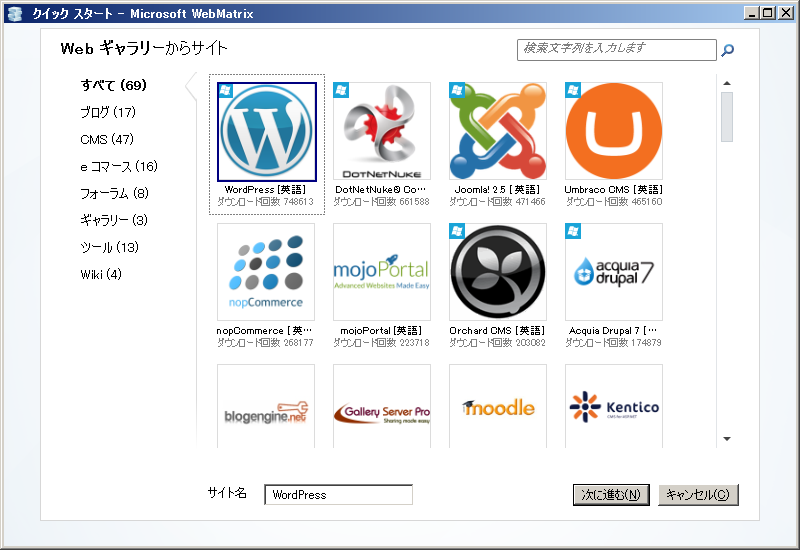The width and height of the screenshot is (800, 550).
Task: Click Windows badge on Orchard CMS tile
Action: click(x=457, y=231)
